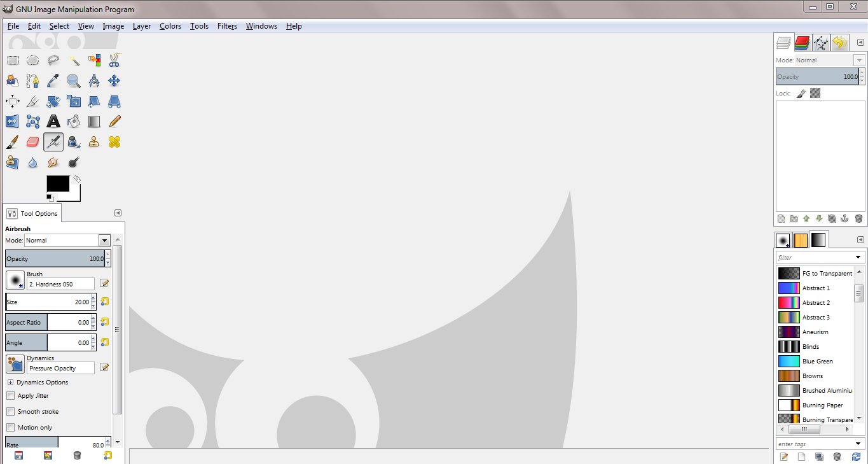Viewport: 868px width, 464px height.
Task: Pick the Pencil tool
Action: tap(114, 122)
